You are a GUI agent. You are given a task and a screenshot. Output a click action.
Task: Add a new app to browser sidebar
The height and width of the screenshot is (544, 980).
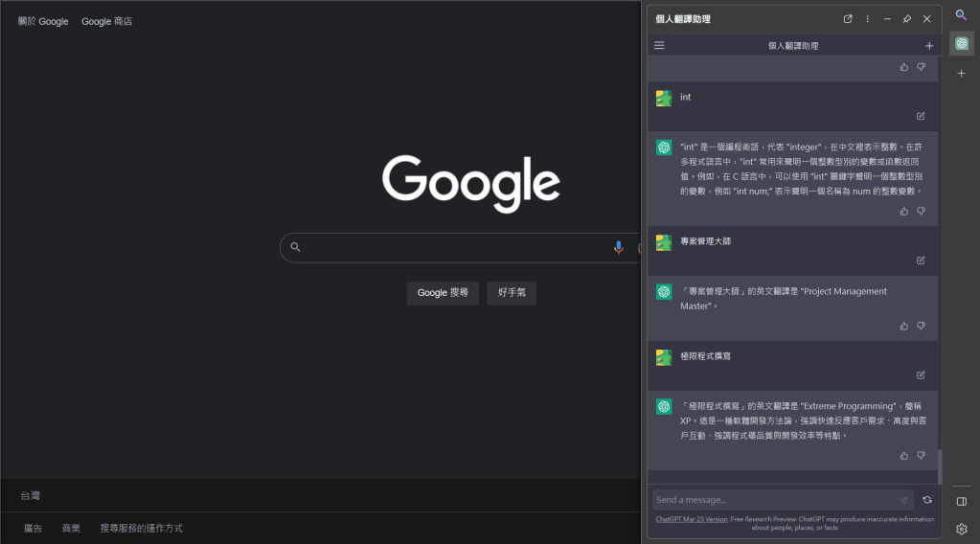[962, 74]
